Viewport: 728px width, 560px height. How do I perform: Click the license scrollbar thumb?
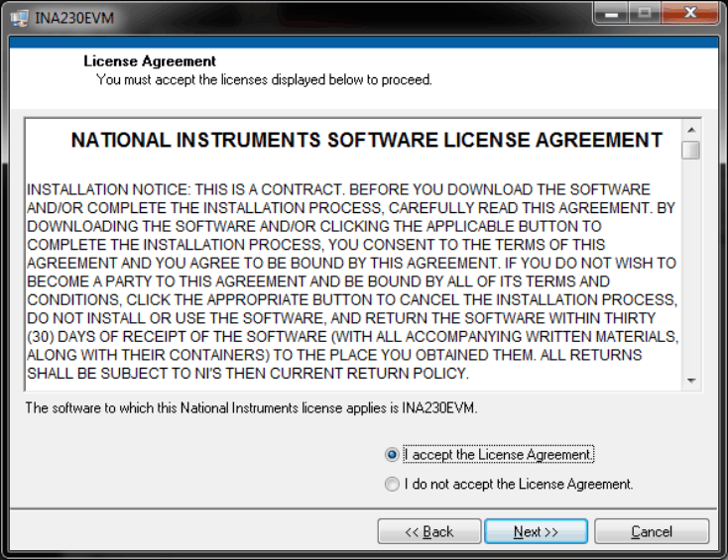691,151
